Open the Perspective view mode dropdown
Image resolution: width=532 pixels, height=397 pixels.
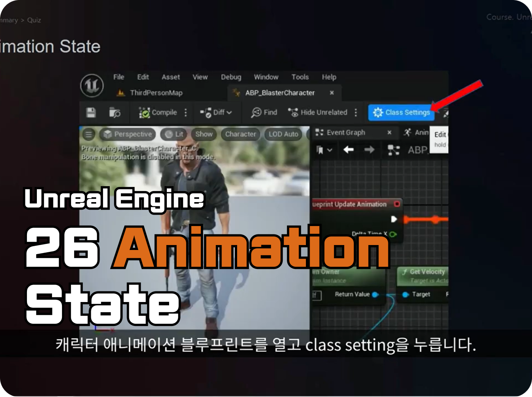(128, 134)
